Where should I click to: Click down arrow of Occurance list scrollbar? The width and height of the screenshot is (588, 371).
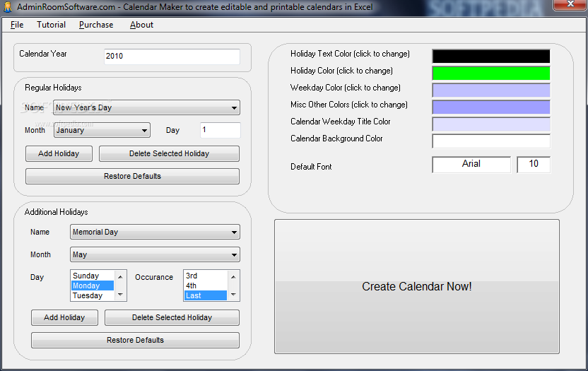(x=233, y=295)
